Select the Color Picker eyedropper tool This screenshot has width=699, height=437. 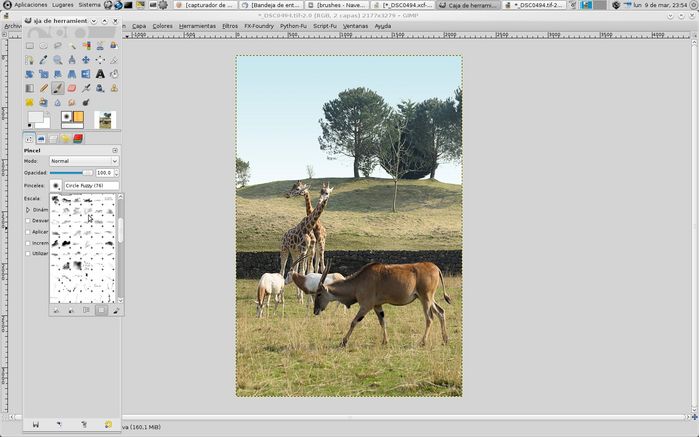pos(43,60)
